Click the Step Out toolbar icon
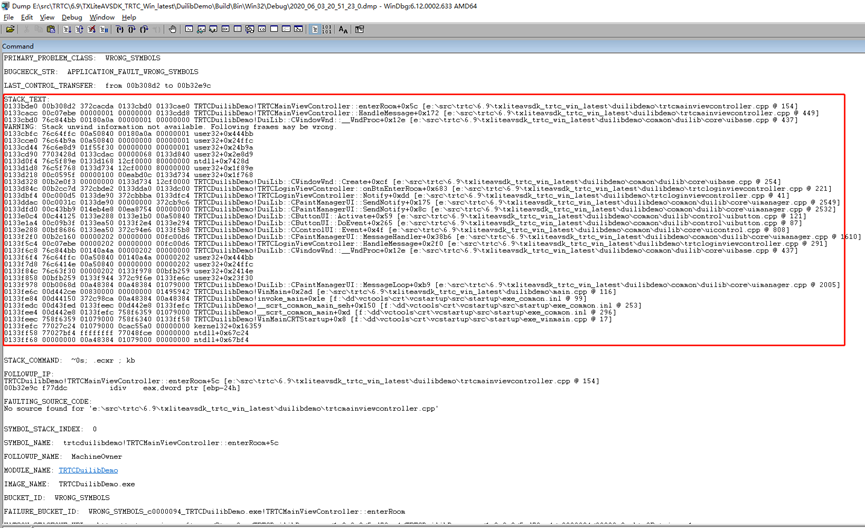Viewport: 865px width, 528px height. 144,29
